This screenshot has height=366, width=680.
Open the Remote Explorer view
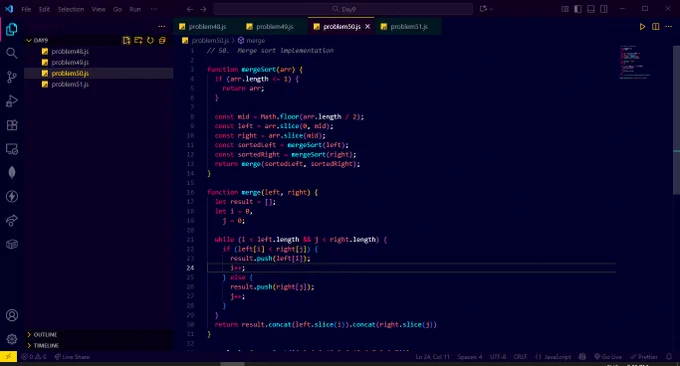click(12, 149)
